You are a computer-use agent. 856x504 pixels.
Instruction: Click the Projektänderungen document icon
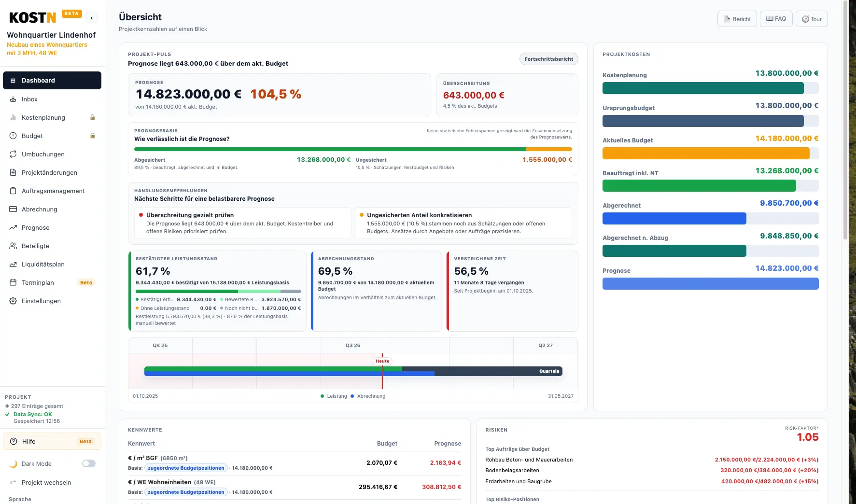(x=13, y=172)
